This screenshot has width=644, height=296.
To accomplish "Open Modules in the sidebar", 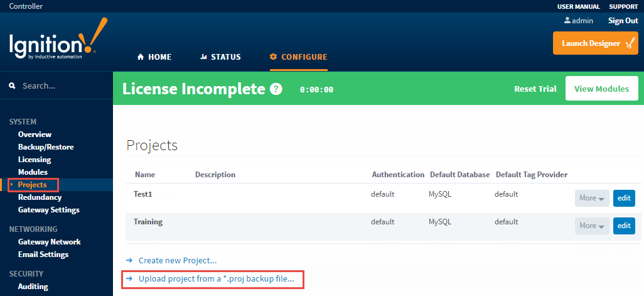I will point(33,172).
